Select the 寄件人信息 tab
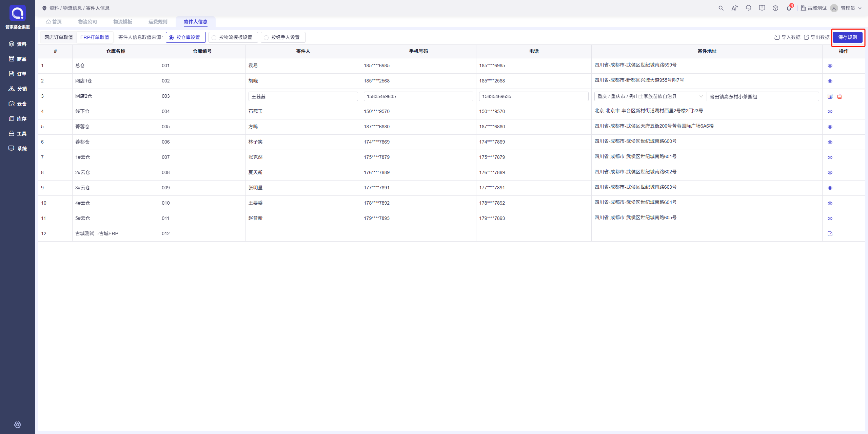Screen dimensions: 868x434 point(196,22)
